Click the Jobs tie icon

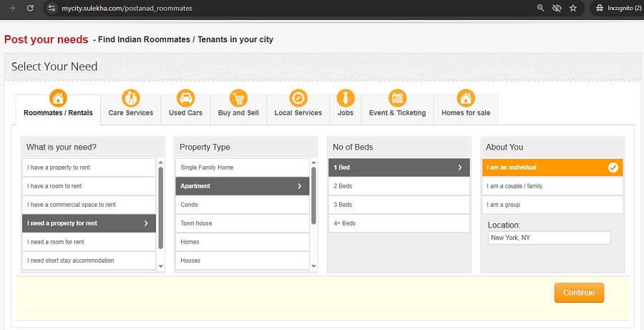point(346,98)
